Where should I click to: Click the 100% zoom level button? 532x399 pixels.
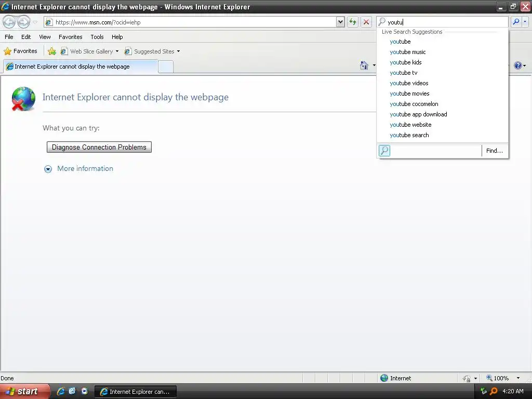click(498, 378)
